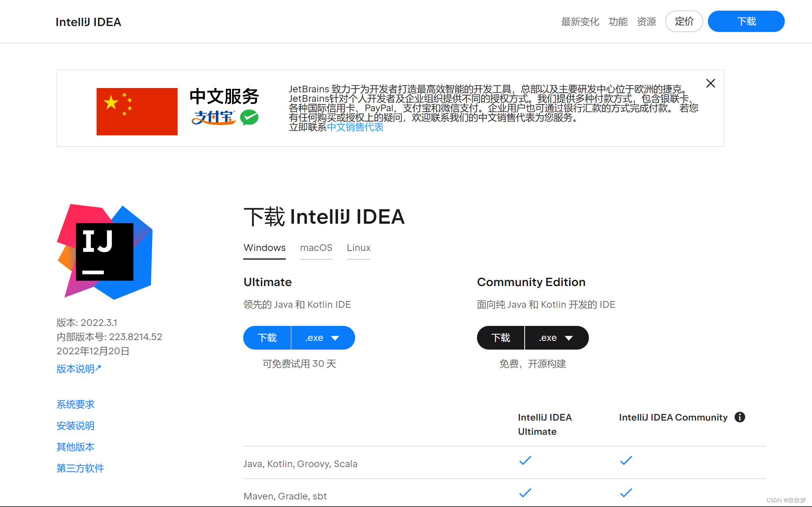Open the 功能 menu item
The height and width of the screenshot is (507, 812).
pyautogui.click(x=618, y=22)
